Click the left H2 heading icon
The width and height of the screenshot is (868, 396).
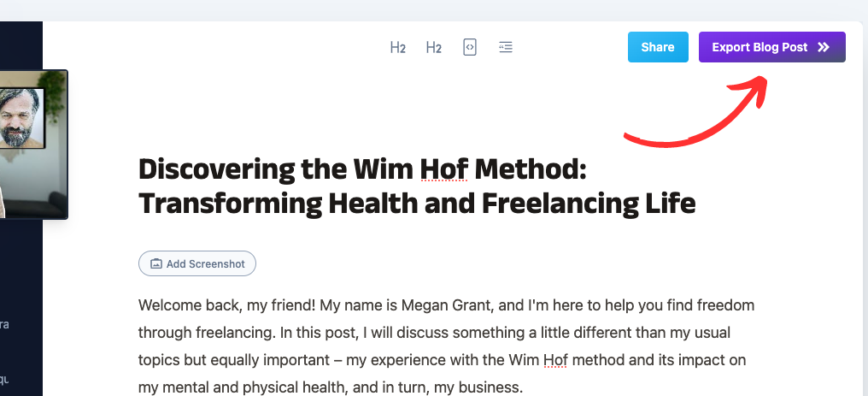point(398,48)
